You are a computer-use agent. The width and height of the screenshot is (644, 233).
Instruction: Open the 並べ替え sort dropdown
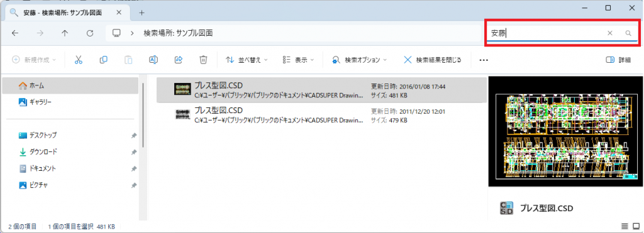click(247, 60)
